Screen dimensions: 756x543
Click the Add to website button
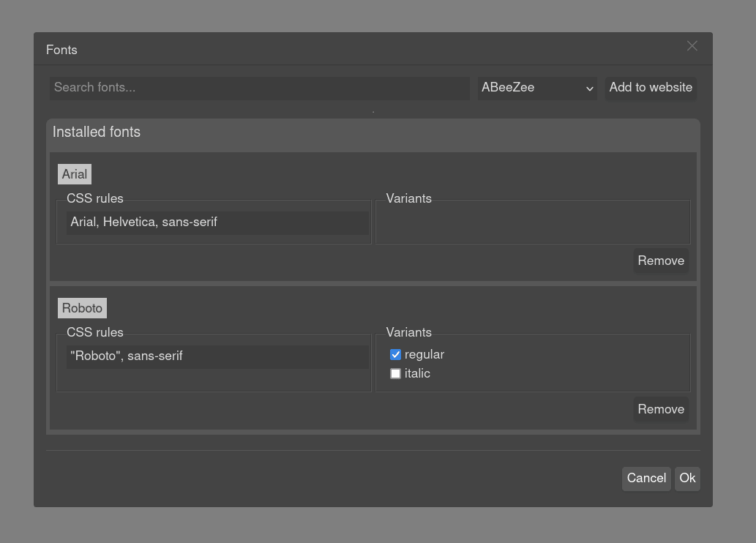[650, 88]
